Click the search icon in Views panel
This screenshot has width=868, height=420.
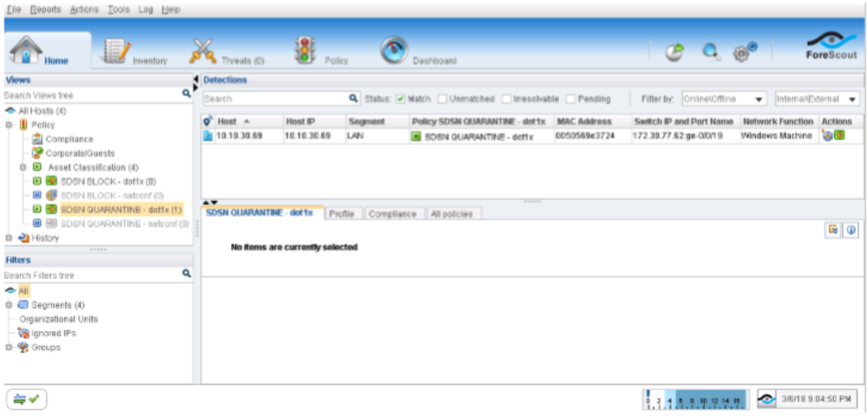tap(186, 94)
